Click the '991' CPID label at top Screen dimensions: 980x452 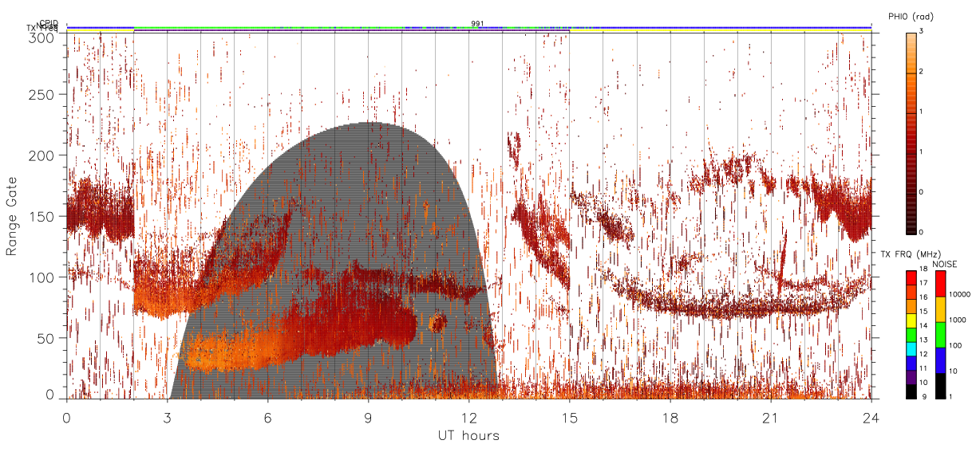click(x=477, y=24)
